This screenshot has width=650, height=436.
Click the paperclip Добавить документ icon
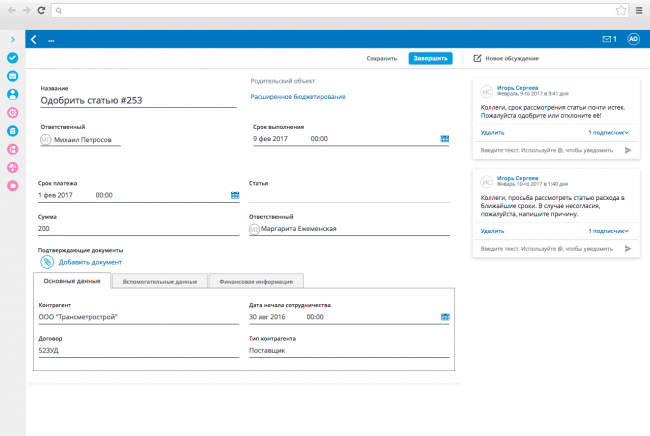coord(47,261)
